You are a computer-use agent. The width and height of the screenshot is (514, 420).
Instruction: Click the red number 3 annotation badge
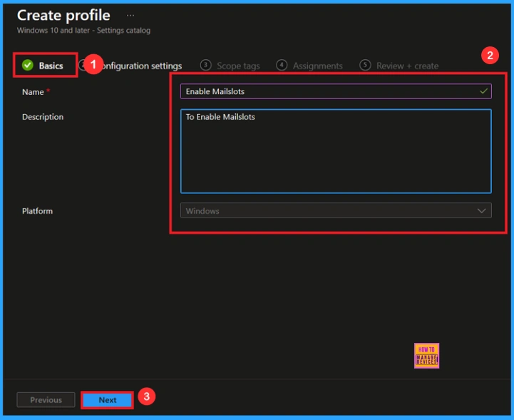pos(145,398)
